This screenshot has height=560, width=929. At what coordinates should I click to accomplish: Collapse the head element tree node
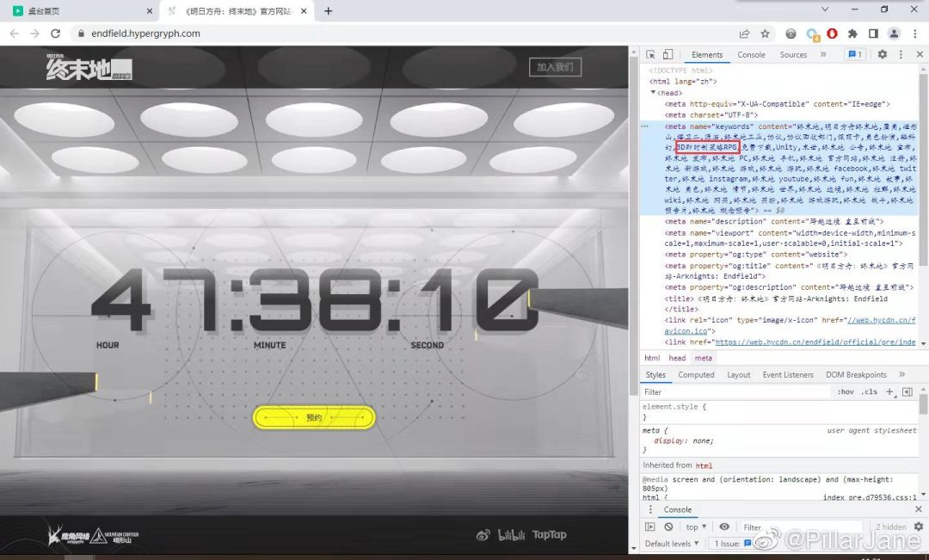(x=653, y=92)
